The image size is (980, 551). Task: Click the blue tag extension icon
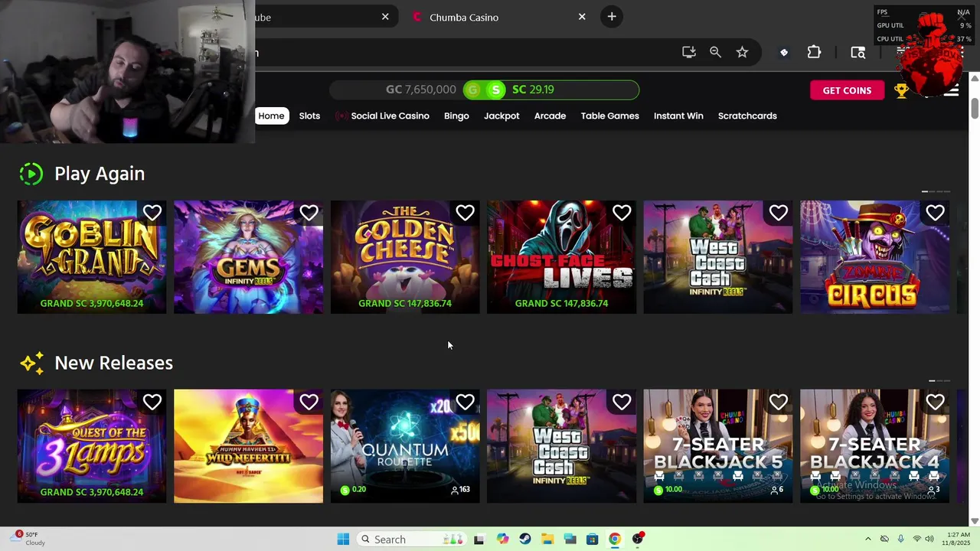783,53
